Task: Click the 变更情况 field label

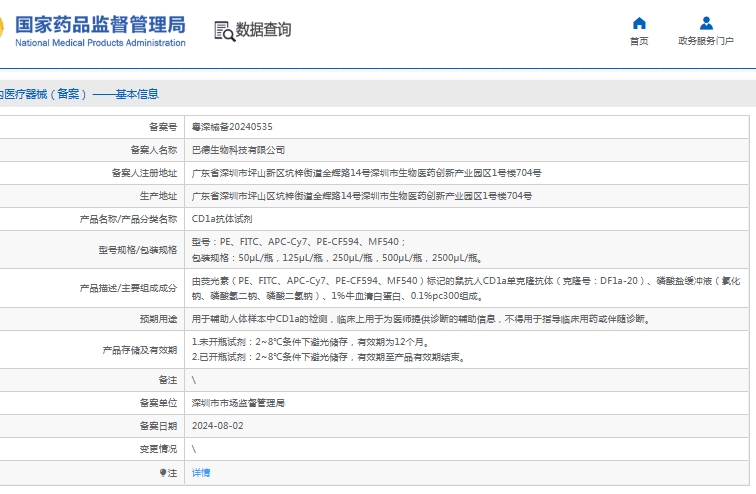Action: (159, 449)
